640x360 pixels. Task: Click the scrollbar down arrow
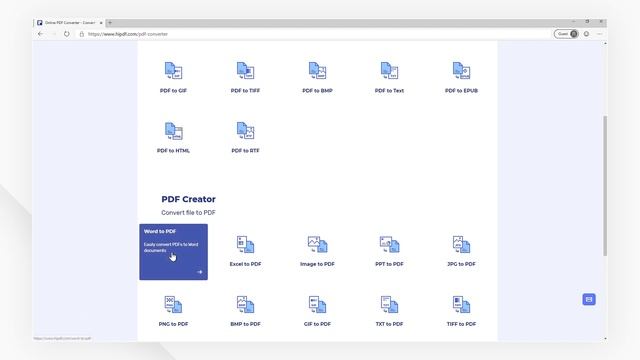click(x=605, y=338)
